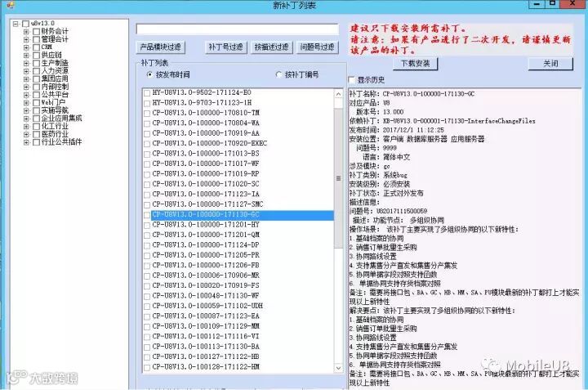Image resolution: width=588 pixels, height=390 pixels.
Task: Click patch list scrollbar up arrow
Action: (x=338, y=94)
